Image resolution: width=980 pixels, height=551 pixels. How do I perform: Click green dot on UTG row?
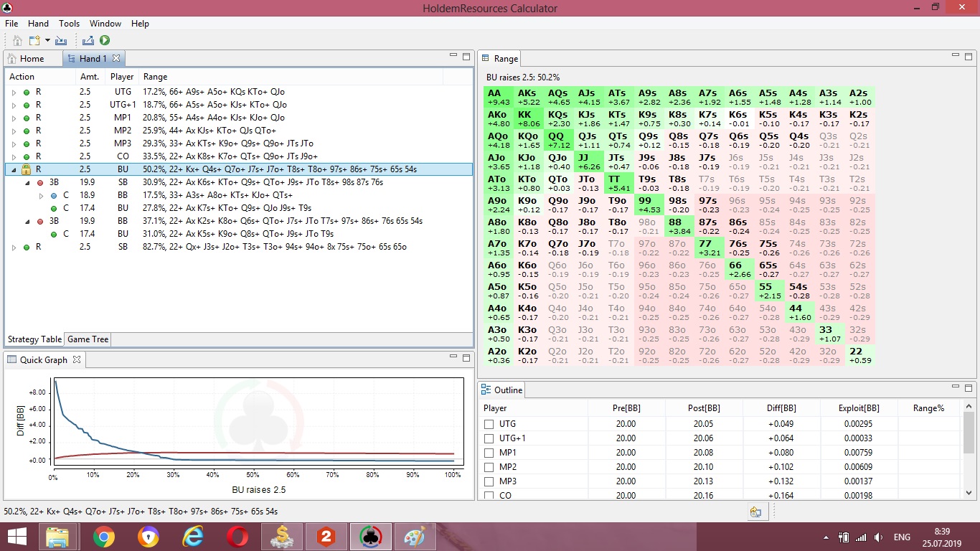coord(27,93)
